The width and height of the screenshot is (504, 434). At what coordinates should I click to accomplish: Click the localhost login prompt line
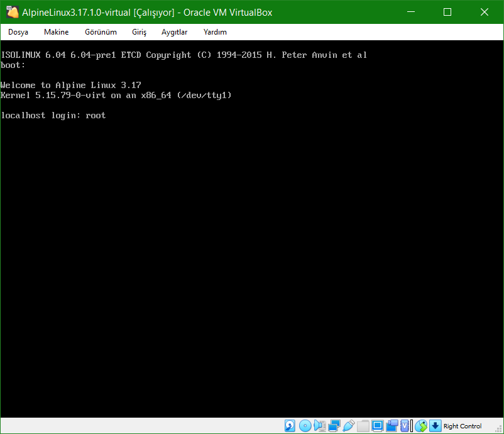53,115
